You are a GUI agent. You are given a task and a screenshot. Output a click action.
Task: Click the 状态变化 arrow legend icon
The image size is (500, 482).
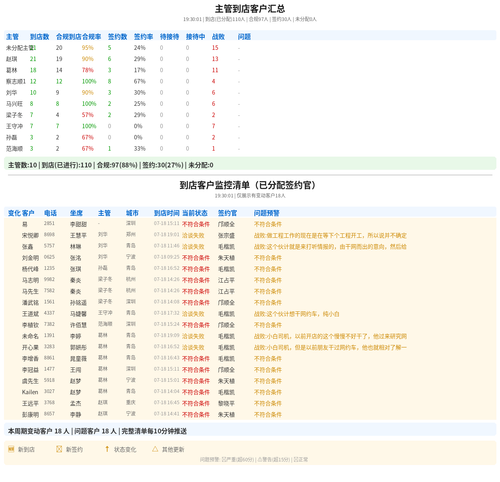pyautogui.click(x=107, y=449)
